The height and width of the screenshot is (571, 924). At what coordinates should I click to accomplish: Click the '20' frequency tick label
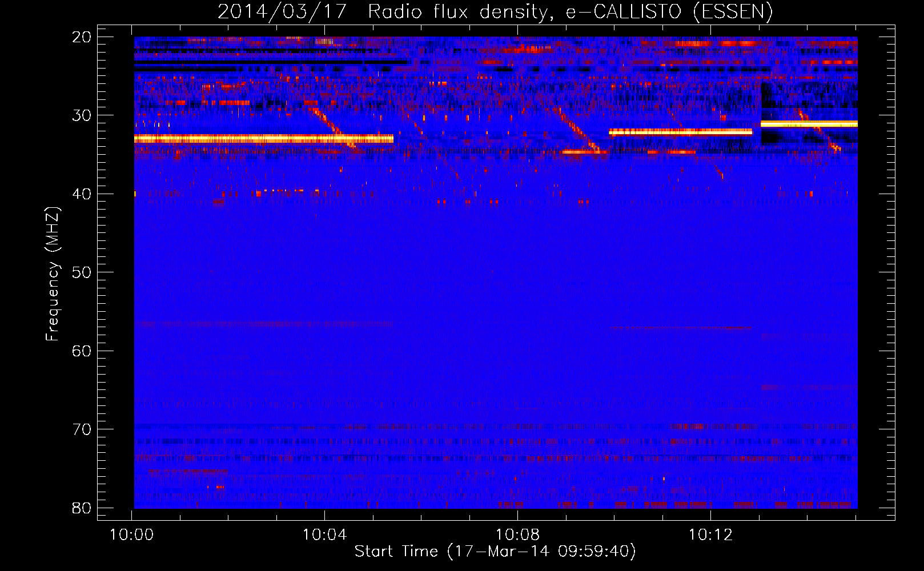(82, 37)
